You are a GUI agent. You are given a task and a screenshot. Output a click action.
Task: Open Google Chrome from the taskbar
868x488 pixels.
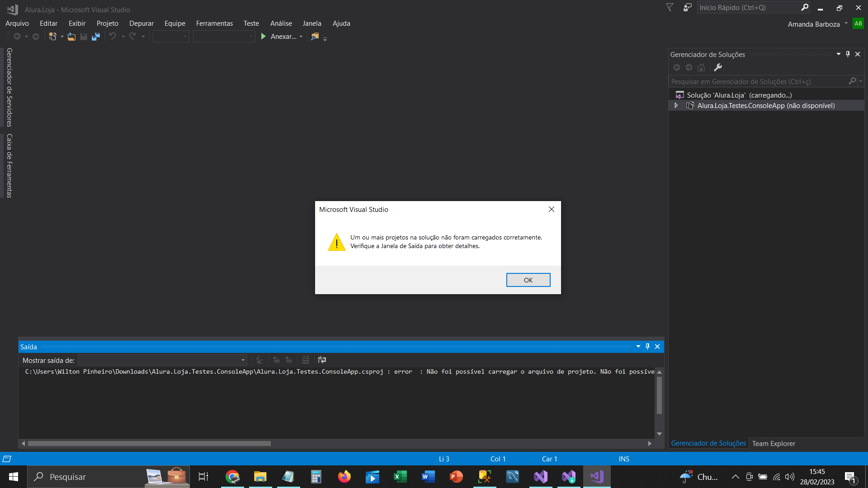232,477
